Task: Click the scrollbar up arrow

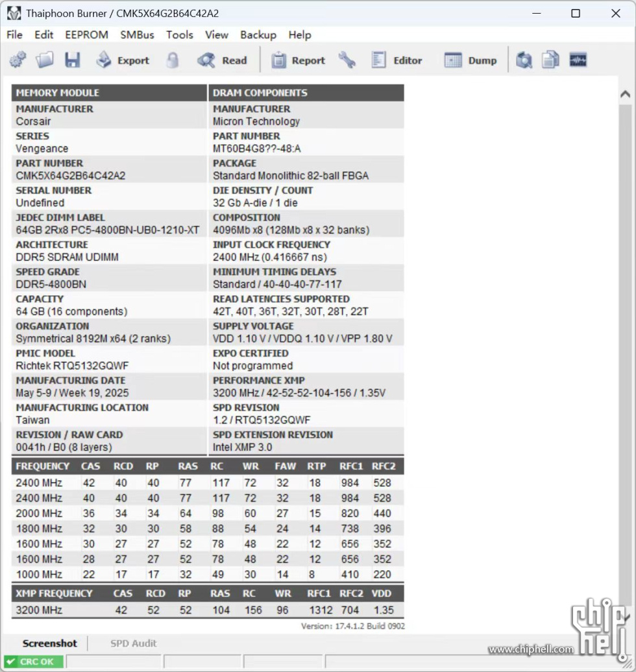Action: pyautogui.click(x=625, y=94)
